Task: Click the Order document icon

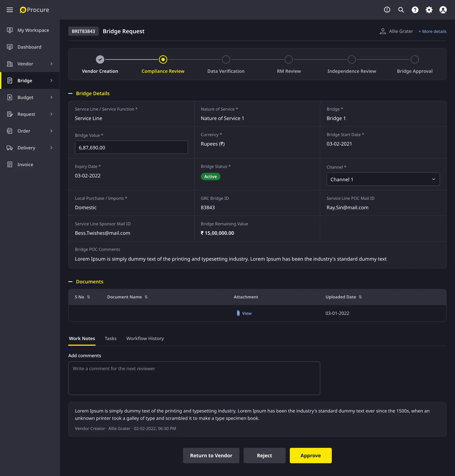Action: (x=10, y=131)
